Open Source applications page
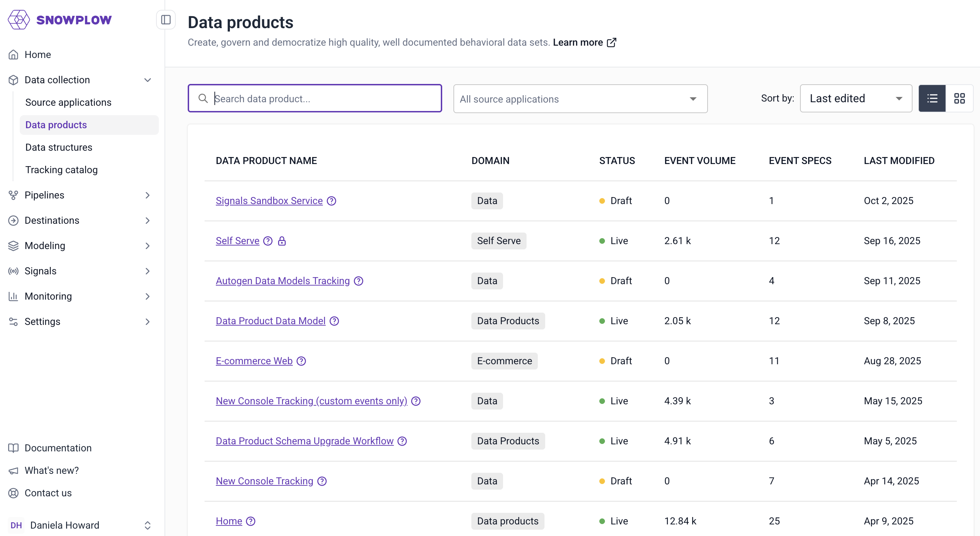 click(x=69, y=102)
